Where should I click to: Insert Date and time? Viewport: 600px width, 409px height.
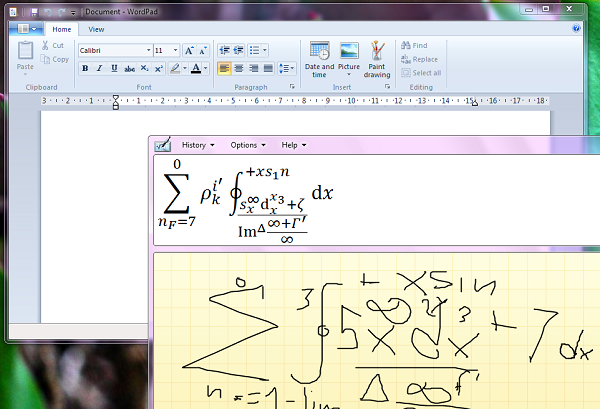320,59
